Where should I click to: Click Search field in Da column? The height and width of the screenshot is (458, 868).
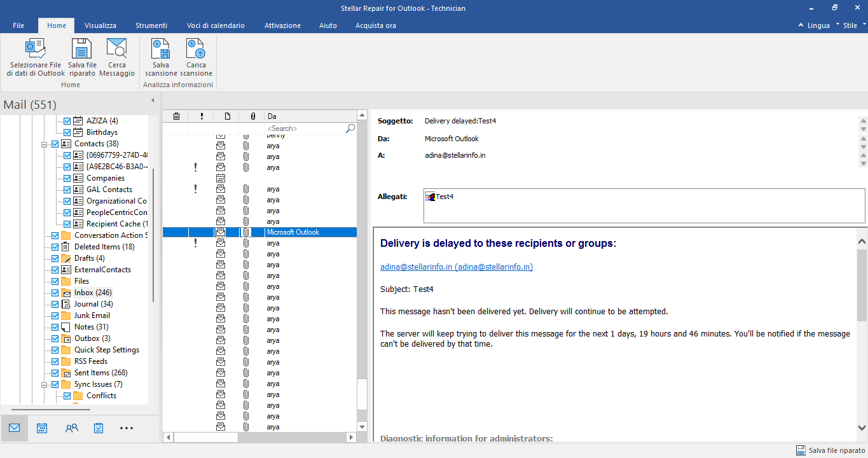pos(305,128)
